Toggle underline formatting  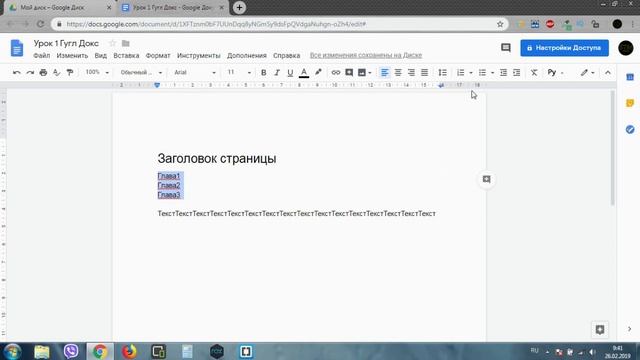pos(290,73)
